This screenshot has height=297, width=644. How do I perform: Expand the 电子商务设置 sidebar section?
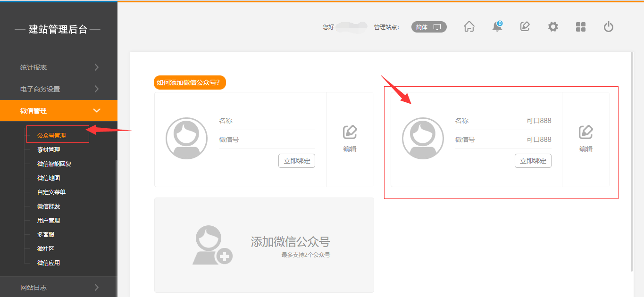59,89
